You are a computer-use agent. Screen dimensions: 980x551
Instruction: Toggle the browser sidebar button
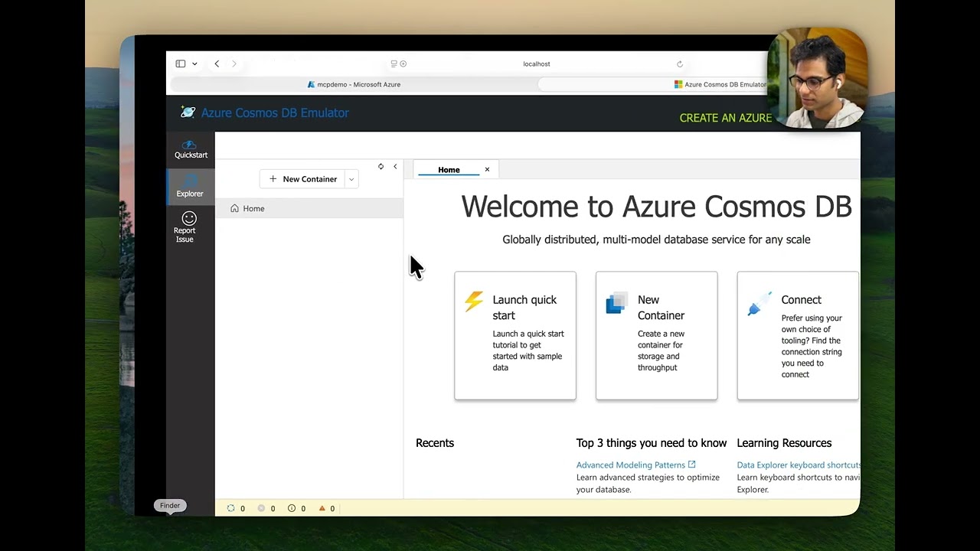coord(181,64)
